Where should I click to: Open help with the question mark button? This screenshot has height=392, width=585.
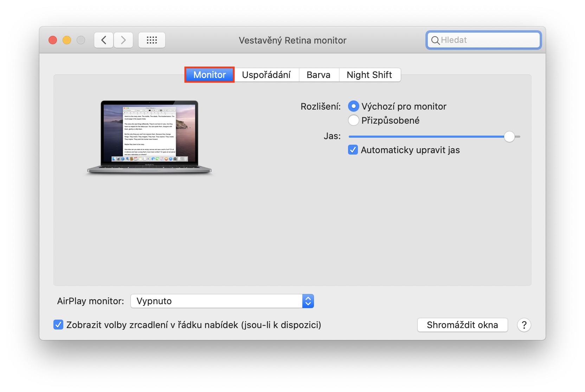click(x=524, y=325)
